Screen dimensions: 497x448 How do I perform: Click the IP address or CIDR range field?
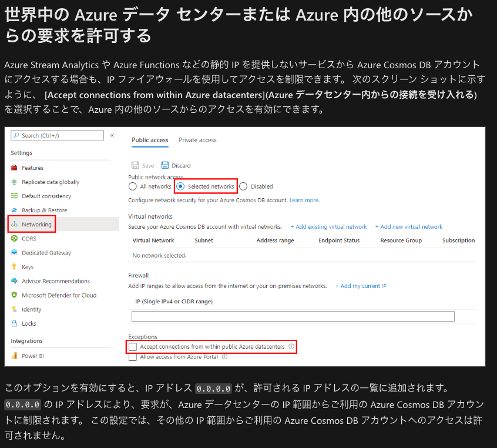click(293, 316)
